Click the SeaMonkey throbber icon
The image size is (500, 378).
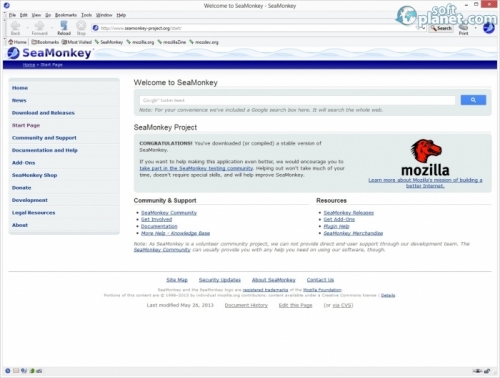[x=489, y=28]
